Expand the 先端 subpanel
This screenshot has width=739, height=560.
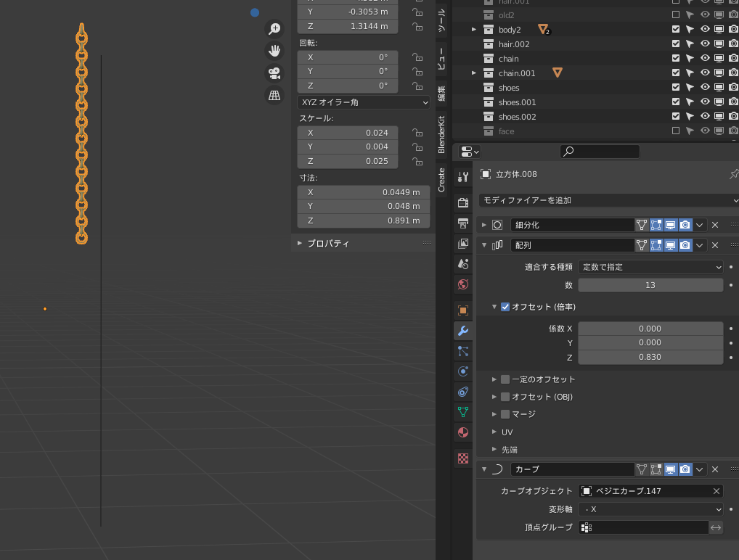pos(494,449)
